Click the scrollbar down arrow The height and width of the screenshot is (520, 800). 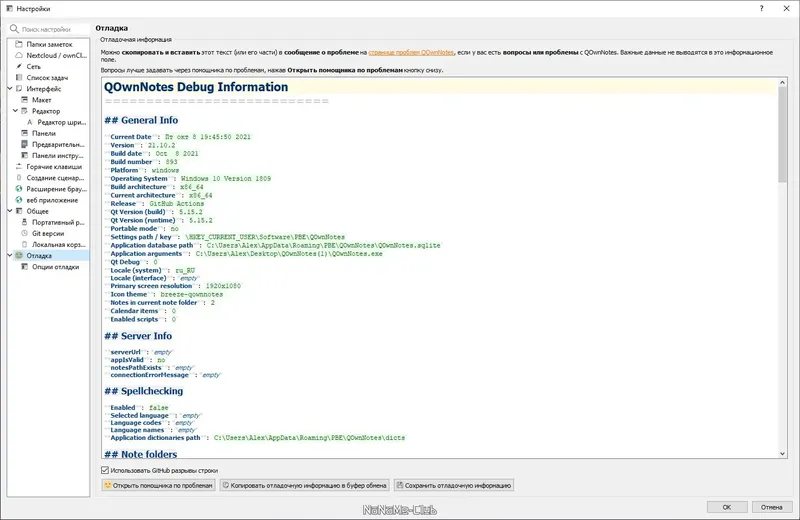coord(782,453)
